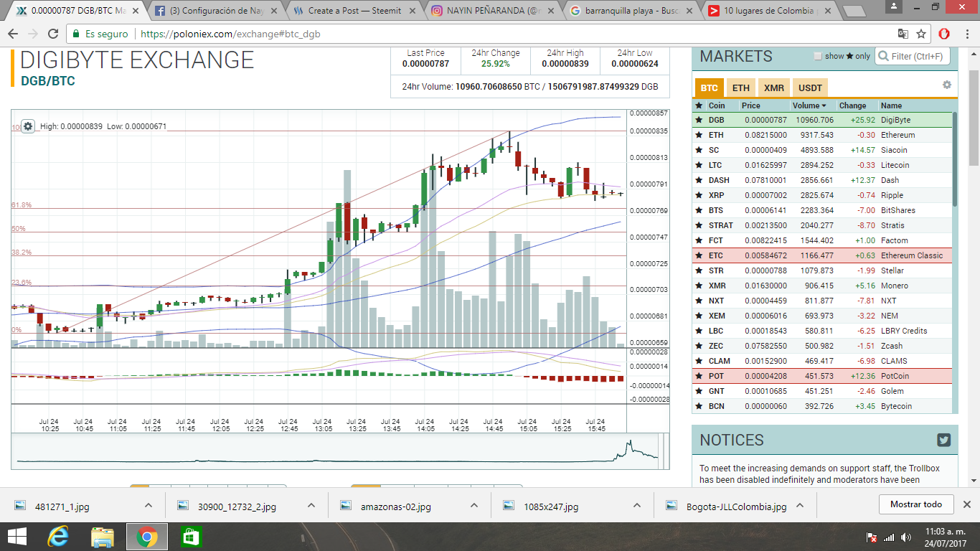980x551 pixels.
Task: Open the Markets panel settings gear
Action: [x=947, y=85]
